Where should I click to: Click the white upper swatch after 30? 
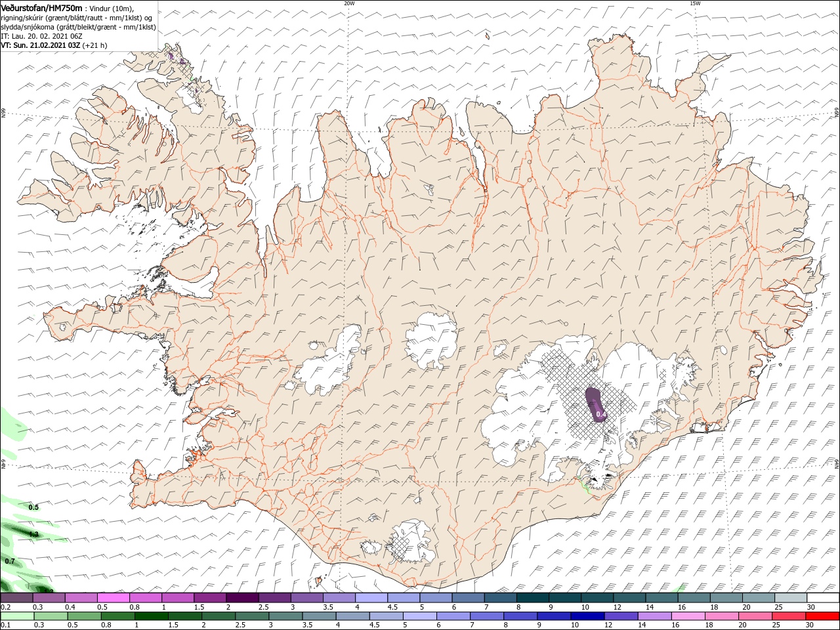point(823,598)
